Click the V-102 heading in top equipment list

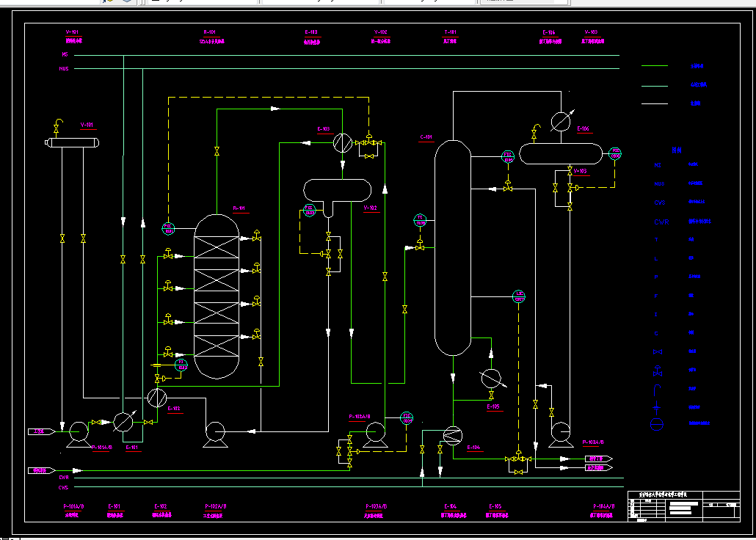381,32
